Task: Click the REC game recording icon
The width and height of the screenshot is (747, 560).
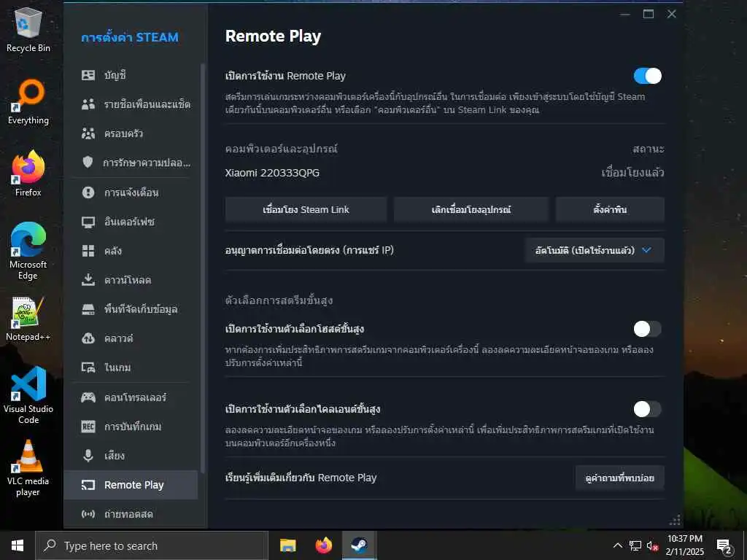Action: [x=88, y=426]
